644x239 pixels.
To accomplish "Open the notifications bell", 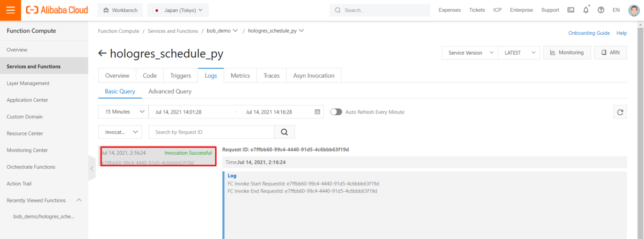I will [586, 10].
